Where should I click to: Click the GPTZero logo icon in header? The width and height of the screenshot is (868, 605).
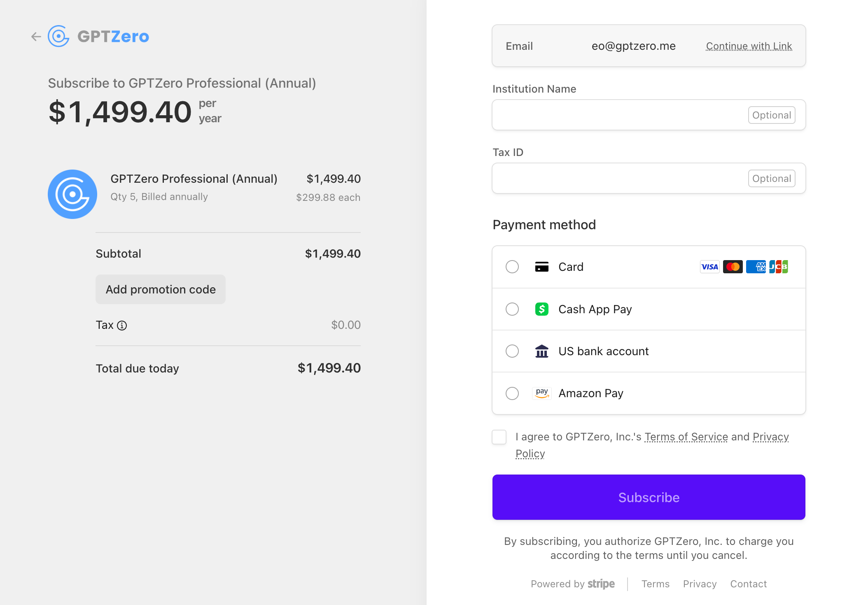click(58, 36)
